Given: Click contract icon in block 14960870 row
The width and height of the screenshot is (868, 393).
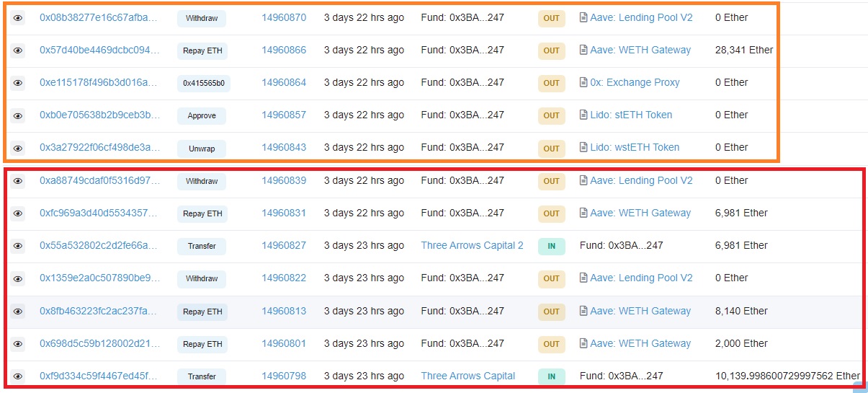Looking at the screenshot, I should point(583,17).
